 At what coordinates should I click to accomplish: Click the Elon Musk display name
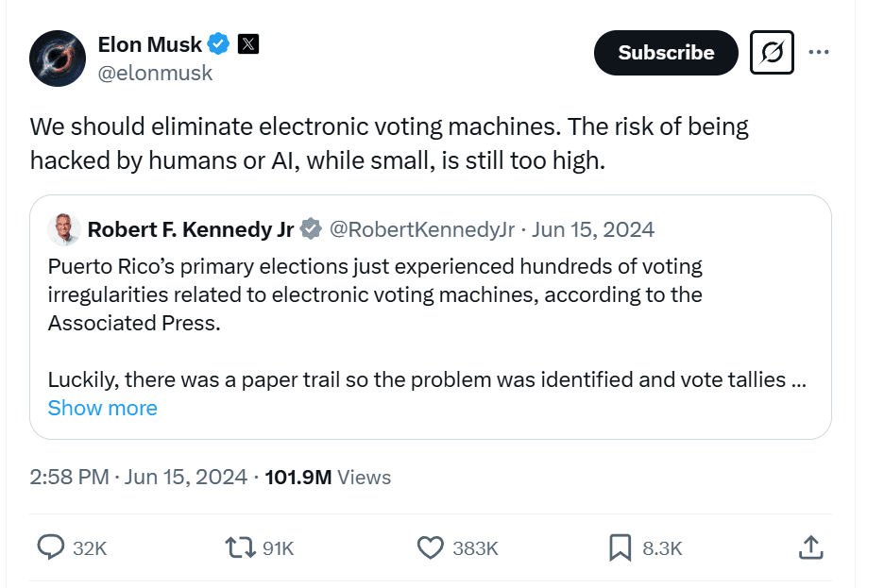149,43
